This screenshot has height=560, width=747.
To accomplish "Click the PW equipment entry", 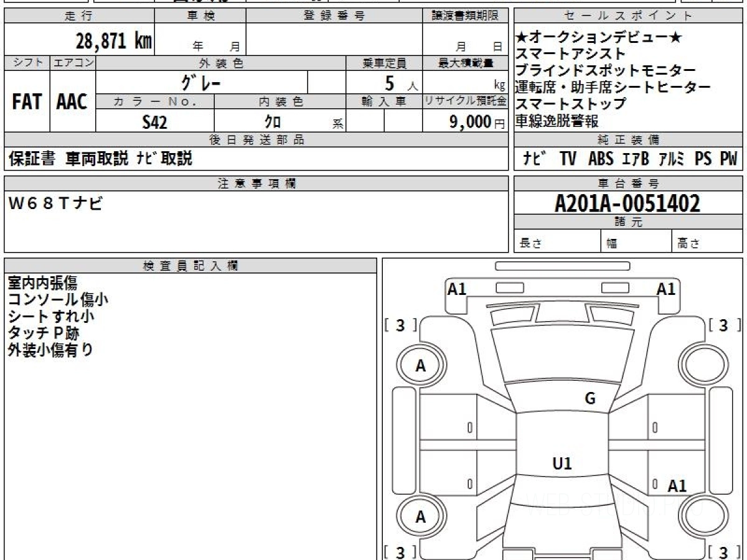I will click(728, 159).
